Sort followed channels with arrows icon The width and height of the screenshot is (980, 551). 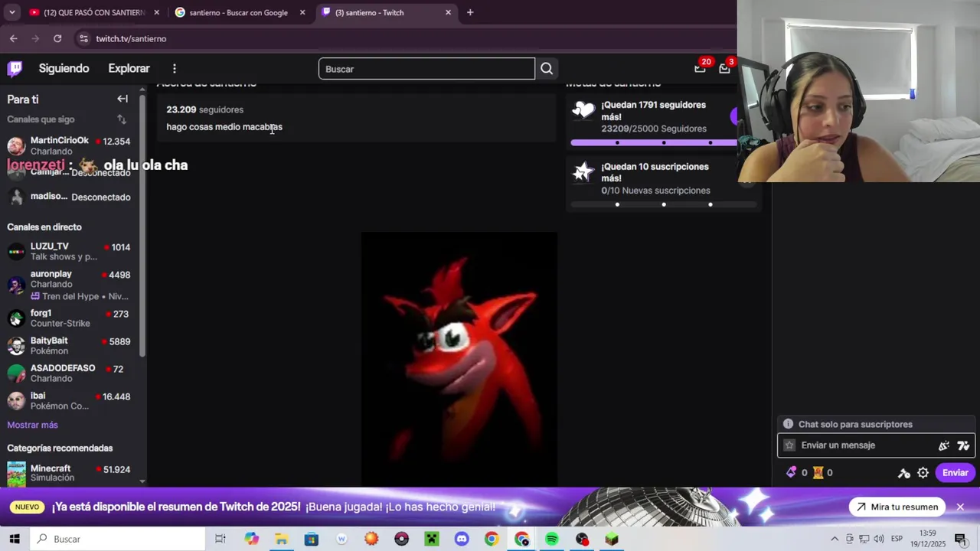coord(122,119)
